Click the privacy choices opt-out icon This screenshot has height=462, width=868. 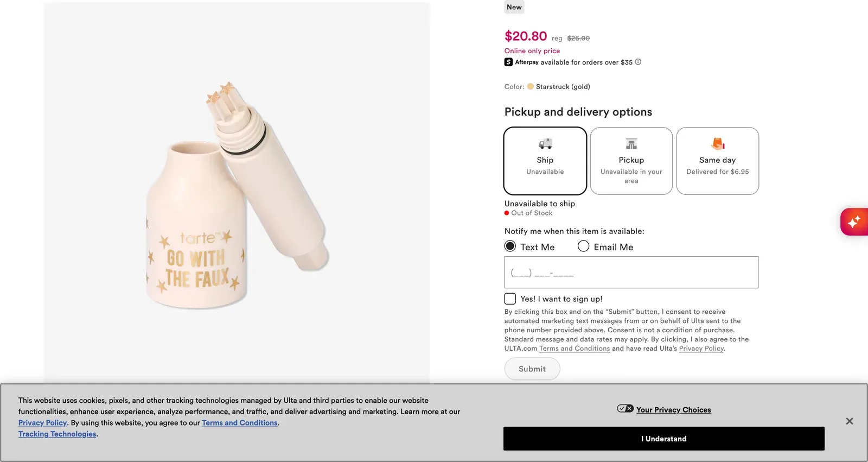624,408
